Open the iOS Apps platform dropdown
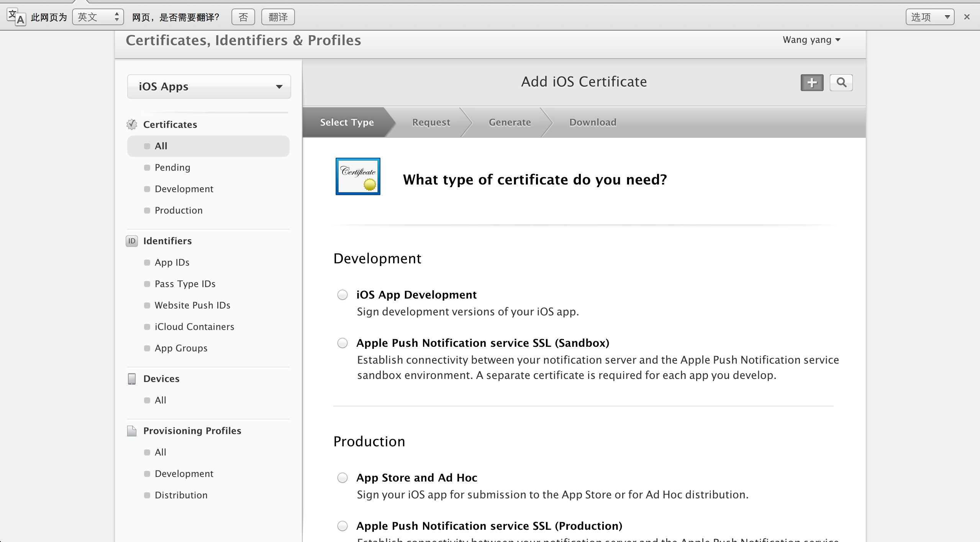Image resolution: width=980 pixels, height=542 pixels. pyautogui.click(x=209, y=87)
